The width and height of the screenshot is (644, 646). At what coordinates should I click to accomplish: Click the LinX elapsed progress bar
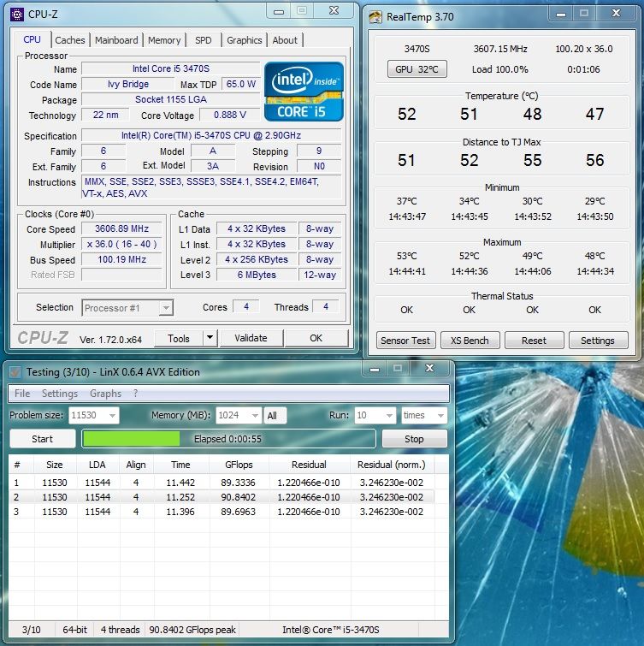(x=228, y=439)
